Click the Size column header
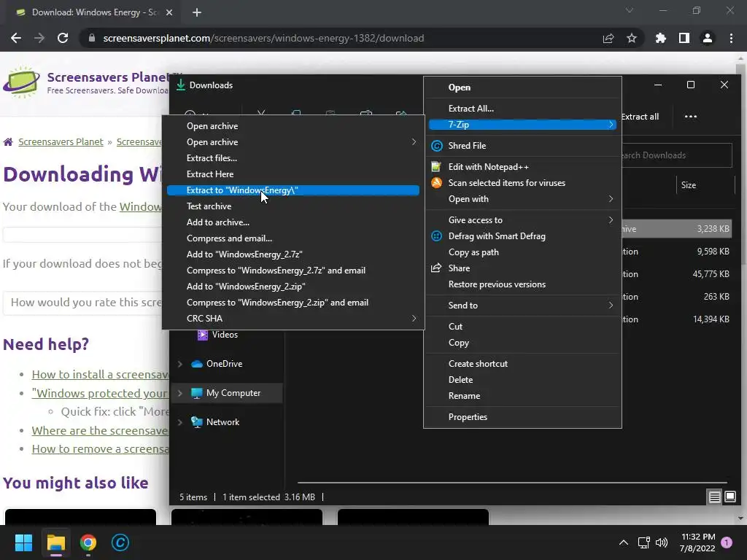The image size is (747, 560). coord(689,185)
